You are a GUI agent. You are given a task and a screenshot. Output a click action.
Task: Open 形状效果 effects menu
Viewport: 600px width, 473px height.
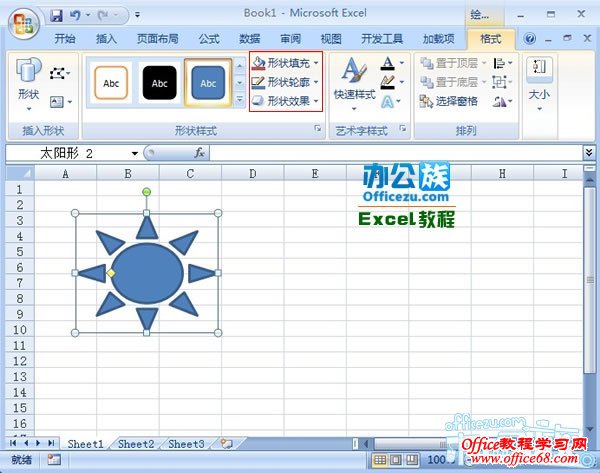tap(285, 101)
